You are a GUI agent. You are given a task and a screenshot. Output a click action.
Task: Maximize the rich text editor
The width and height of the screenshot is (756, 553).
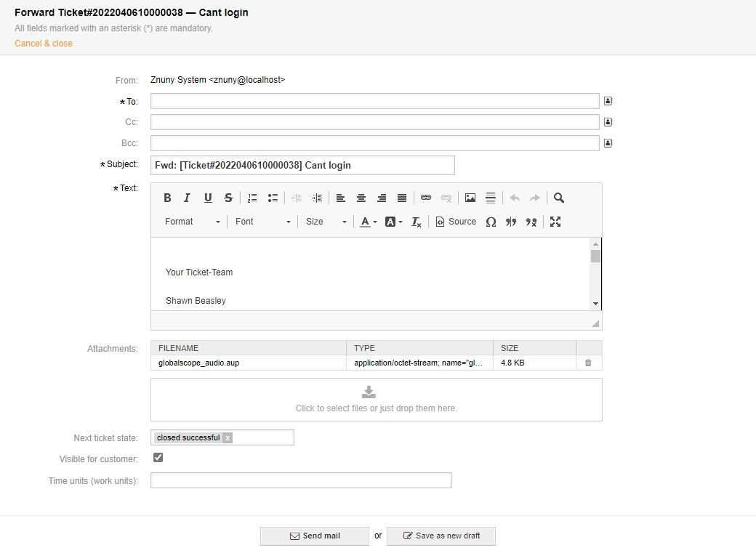555,222
